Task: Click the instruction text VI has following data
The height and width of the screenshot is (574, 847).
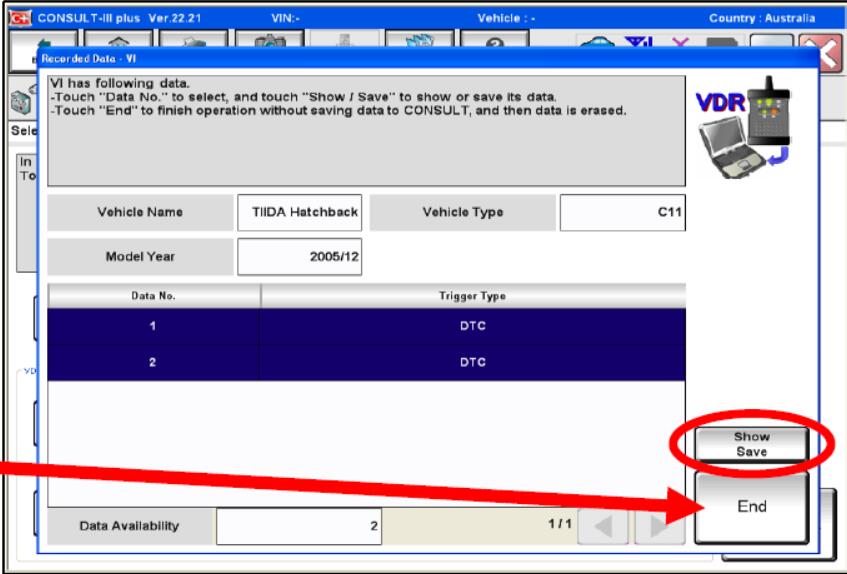Action: click(x=120, y=83)
